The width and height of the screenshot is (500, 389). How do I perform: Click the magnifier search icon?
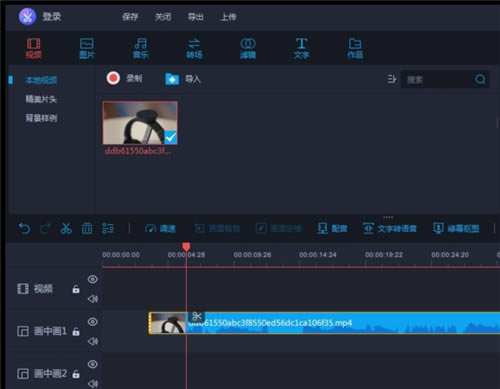480,79
